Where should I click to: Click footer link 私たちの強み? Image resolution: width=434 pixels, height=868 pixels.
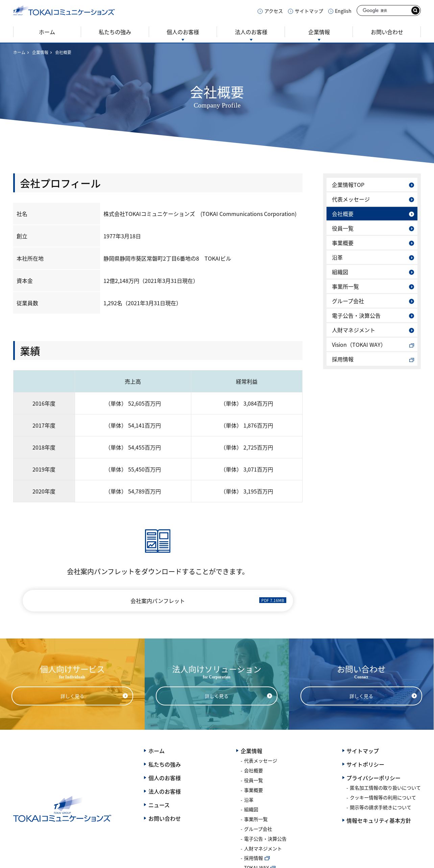click(164, 765)
